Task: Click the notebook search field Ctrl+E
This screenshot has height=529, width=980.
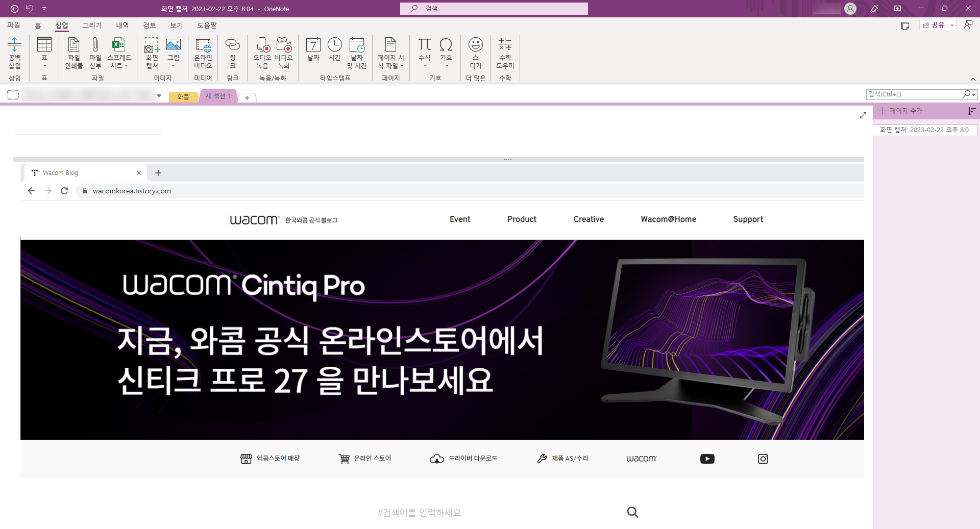Action: 914,94
